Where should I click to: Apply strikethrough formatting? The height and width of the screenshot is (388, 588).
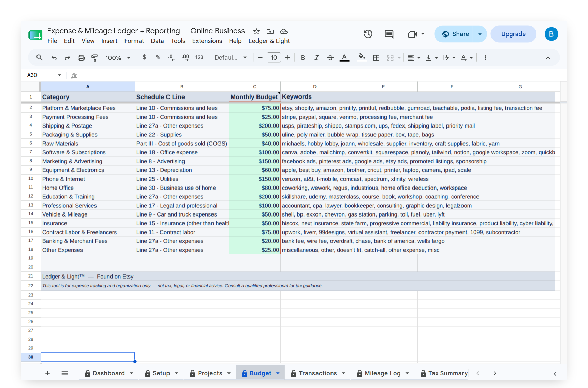point(330,58)
